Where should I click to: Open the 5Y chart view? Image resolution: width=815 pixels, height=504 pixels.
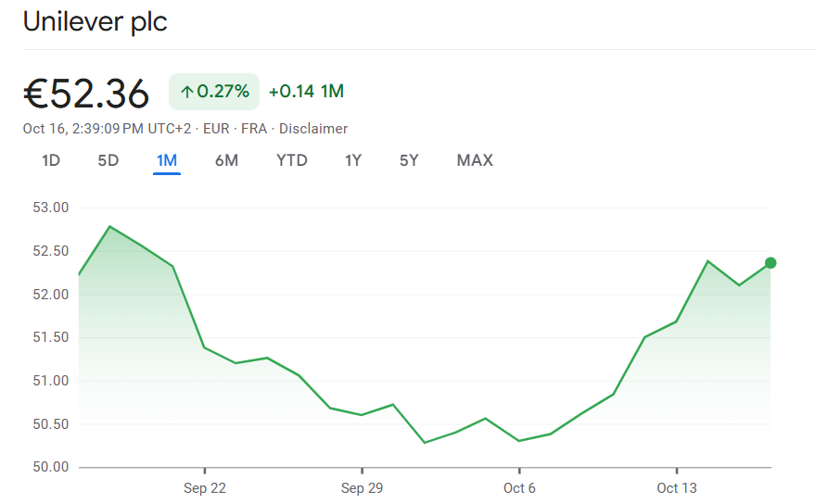(409, 160)
